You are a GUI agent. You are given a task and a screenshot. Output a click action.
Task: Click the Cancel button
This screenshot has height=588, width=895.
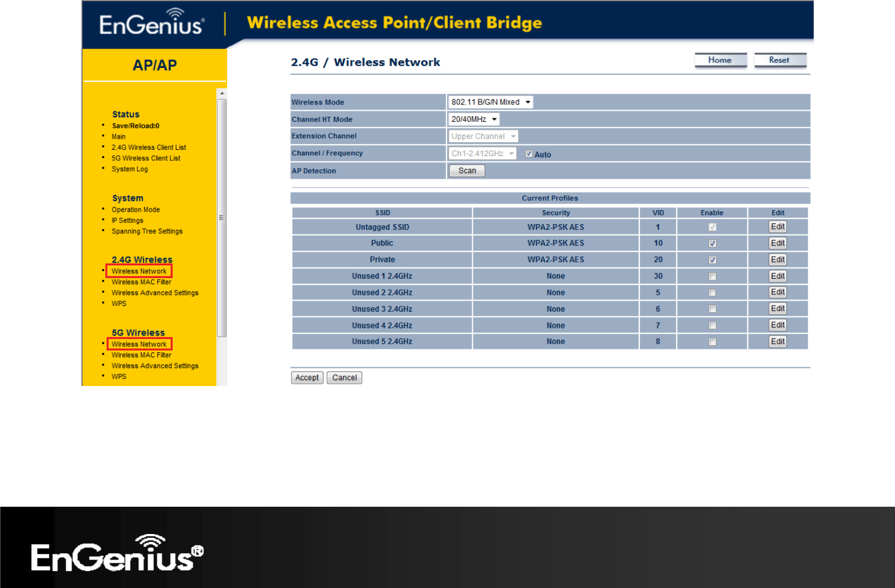click(344, 378)
